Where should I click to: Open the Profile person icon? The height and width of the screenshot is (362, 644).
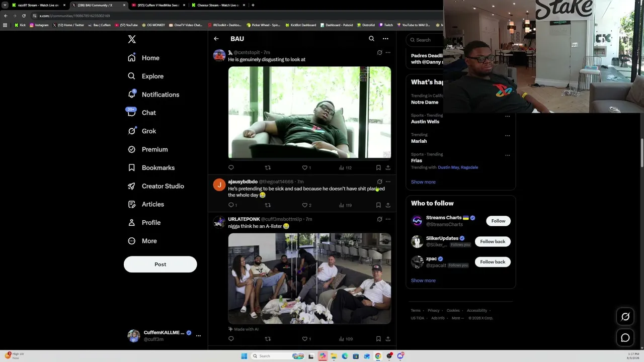click(132, 222)
